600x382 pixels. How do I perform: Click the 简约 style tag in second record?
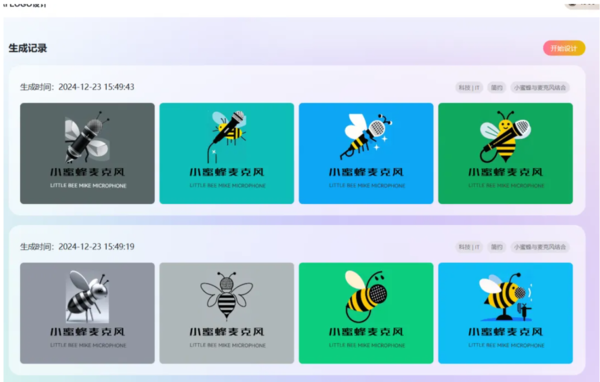497,247
